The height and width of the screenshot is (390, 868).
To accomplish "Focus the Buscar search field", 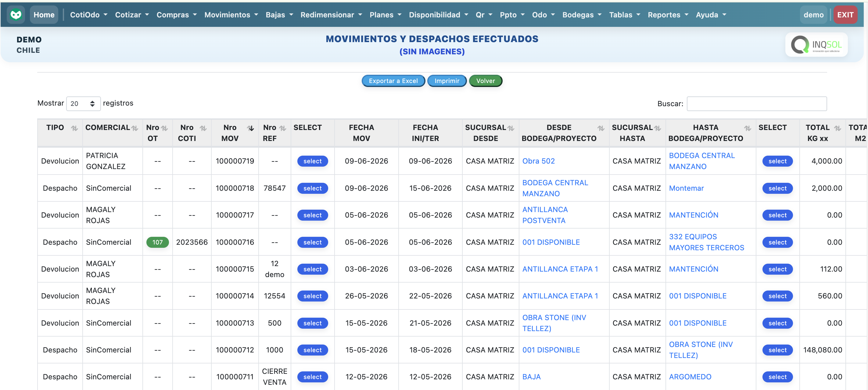I will 756,104.
